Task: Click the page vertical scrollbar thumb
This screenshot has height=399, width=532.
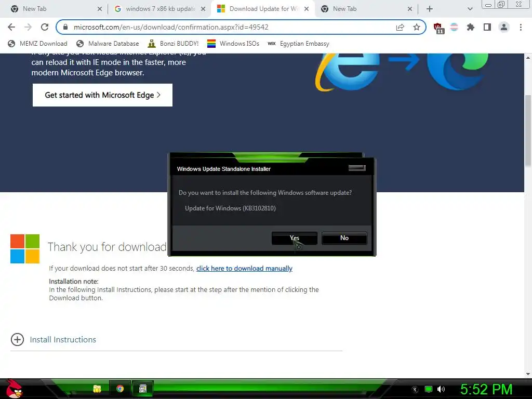Action: [x=528, y=130]
